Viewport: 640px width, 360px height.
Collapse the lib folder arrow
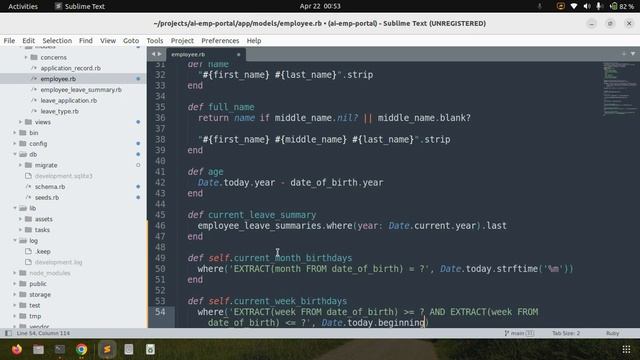[x=15, y=208]
